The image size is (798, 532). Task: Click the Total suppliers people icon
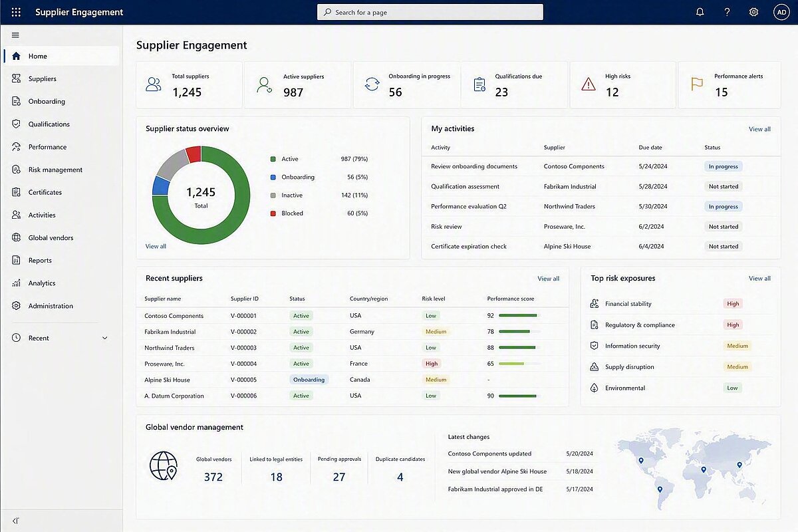(x=154, y=84)
